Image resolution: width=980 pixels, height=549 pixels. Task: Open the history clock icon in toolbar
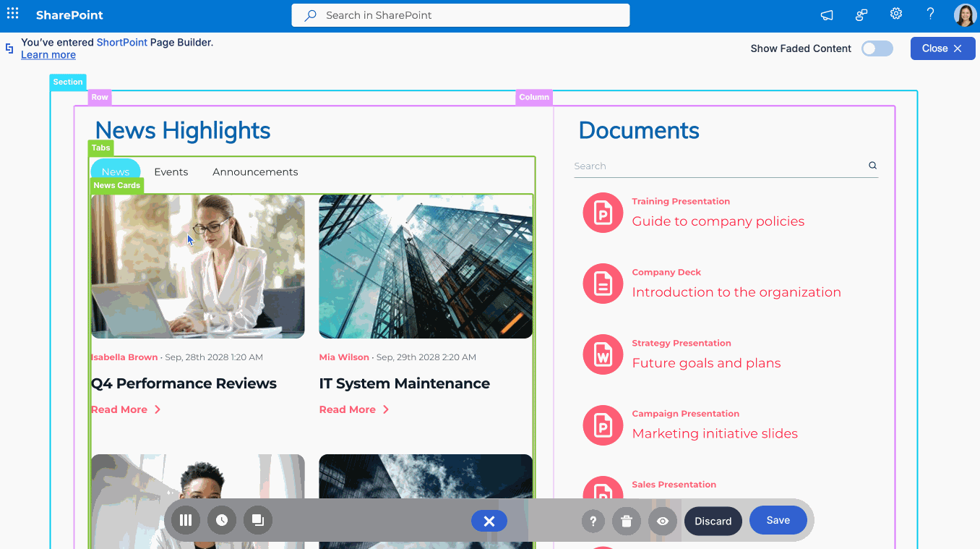coord(222,520)
